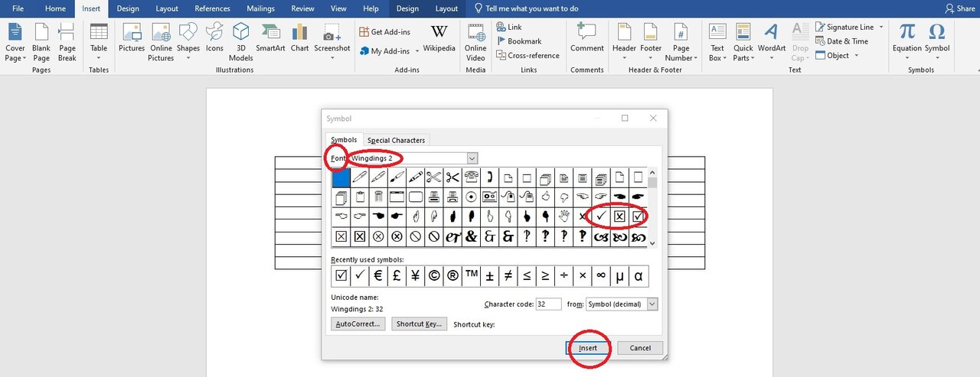Pick the boxed X symbol beside checkmark
The image size is (980, 377).
(x=619, y=217)
